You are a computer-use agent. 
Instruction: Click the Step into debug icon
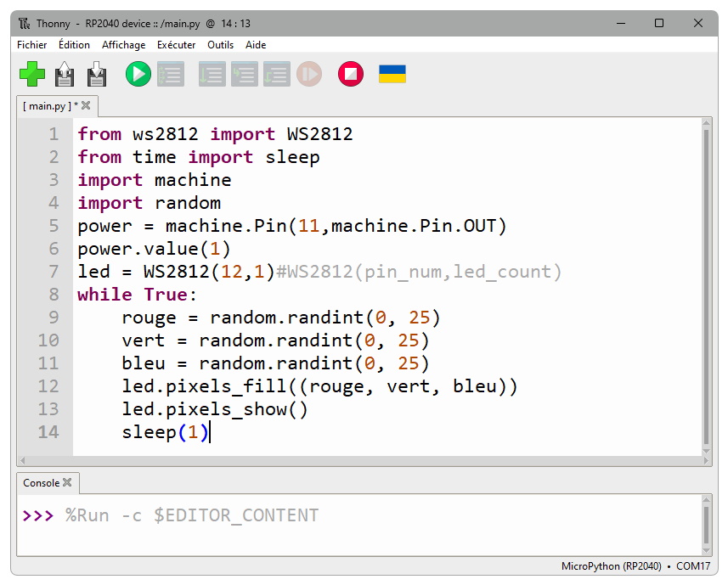point(244,75)
